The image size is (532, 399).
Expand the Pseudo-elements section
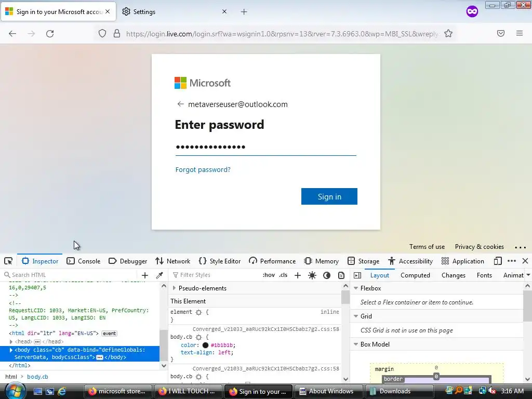coord(175,288)
